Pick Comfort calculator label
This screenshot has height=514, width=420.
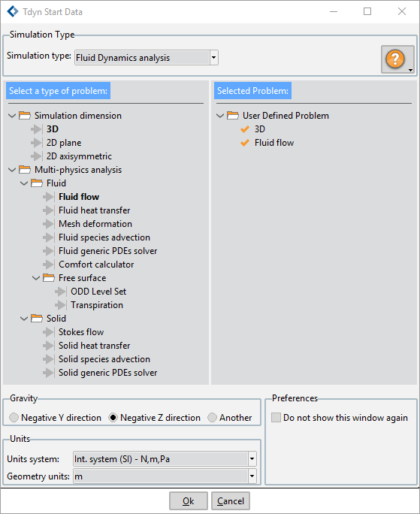[96, 265]
